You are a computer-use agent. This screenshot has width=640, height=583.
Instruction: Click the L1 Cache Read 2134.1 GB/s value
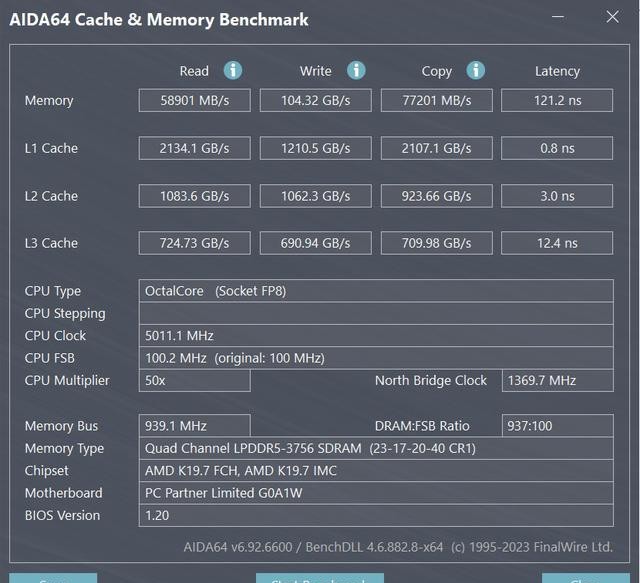(x=194, y=148)
